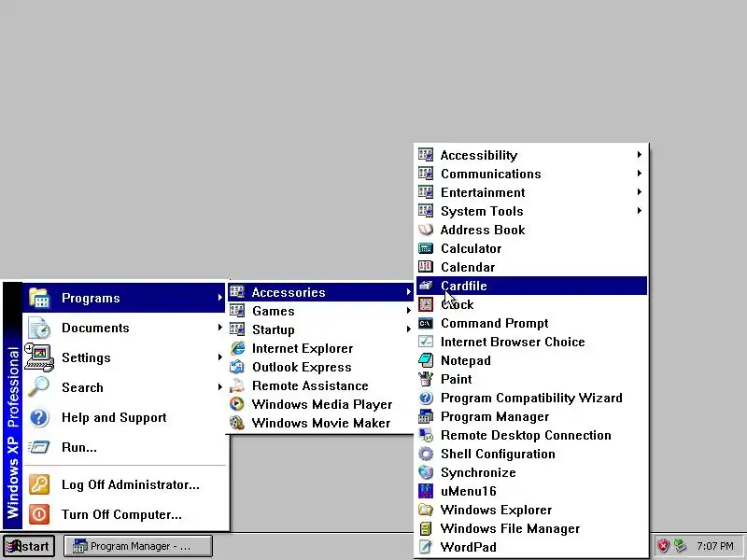This screenshot has height=560, width=747.
Task: Click the Program Manager icon in Accessories
Action: [x=426, y=416]
